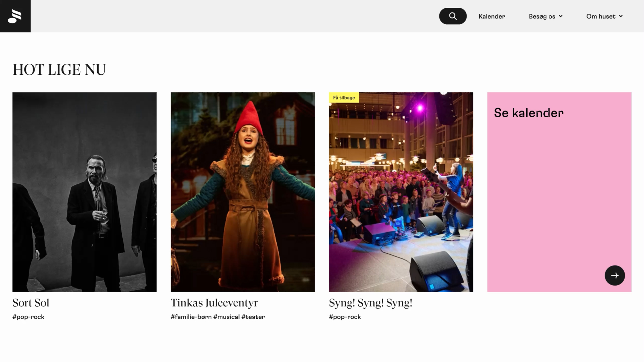Screen dimensions: 644x362
Task: Click Se kalender text on pink card
Action: [529, 113]
